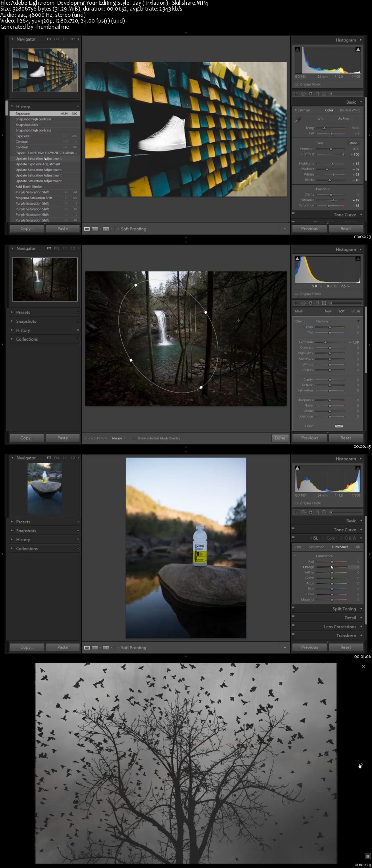Toggle Original Photo checkbox in waterfall frame

pos(296,294)
